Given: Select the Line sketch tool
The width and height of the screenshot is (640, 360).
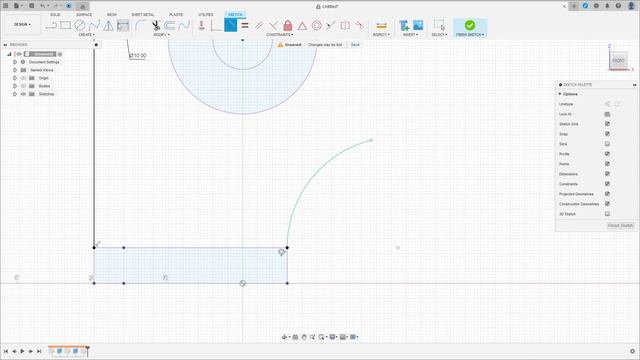Looking at the screenshot, I should click(51, 25).
